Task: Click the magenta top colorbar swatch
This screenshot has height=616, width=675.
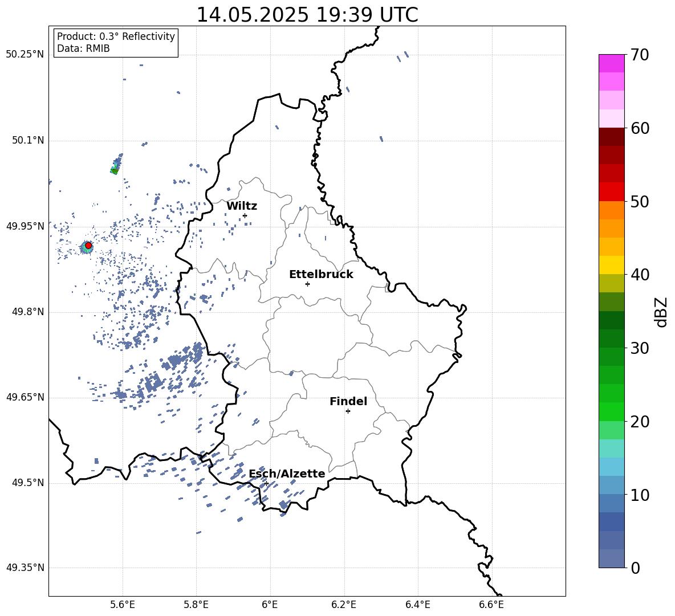Action: tap(611, 63)
